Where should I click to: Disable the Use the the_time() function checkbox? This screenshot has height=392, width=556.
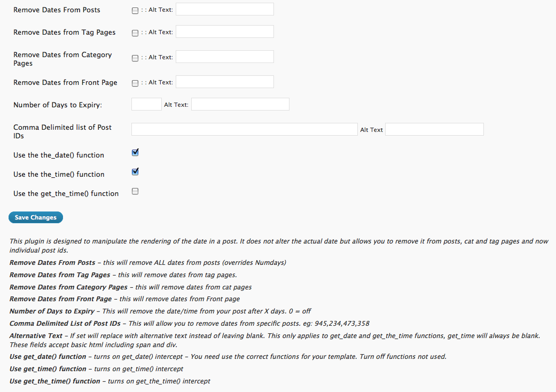(x=135, y=172)
